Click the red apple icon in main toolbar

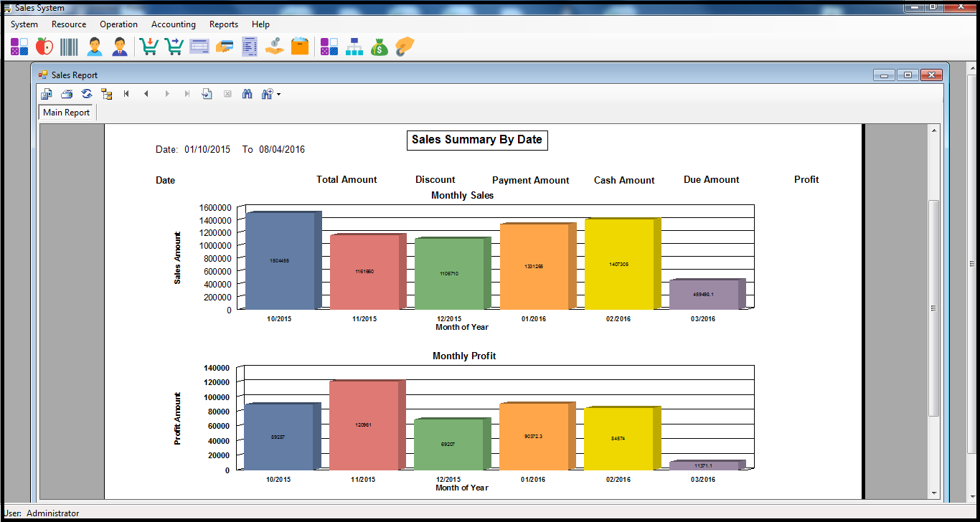(x=44, y=47)
